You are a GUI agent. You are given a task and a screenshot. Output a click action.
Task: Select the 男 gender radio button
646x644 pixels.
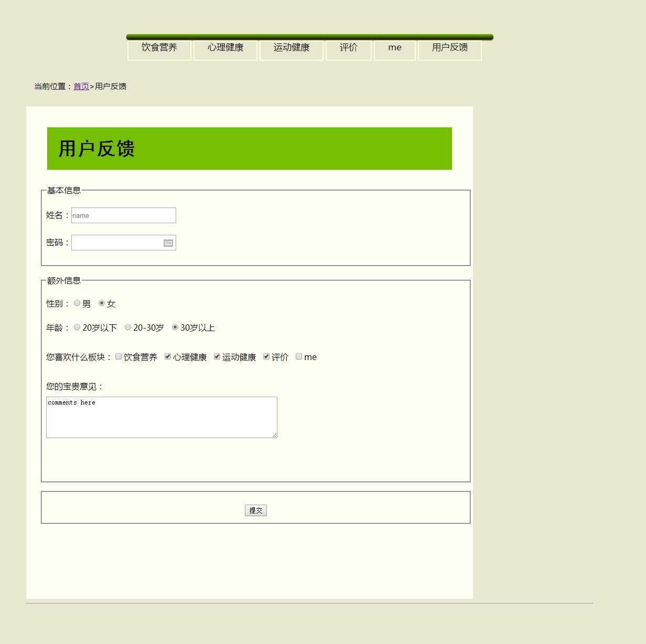point(77,303)
